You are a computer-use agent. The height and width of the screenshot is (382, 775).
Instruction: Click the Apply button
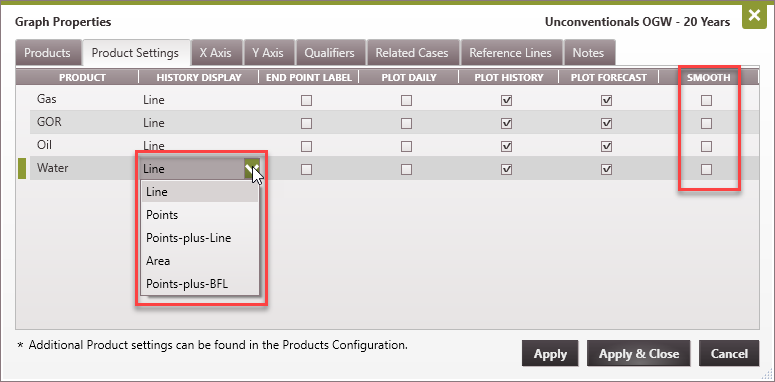coord(550,354)
